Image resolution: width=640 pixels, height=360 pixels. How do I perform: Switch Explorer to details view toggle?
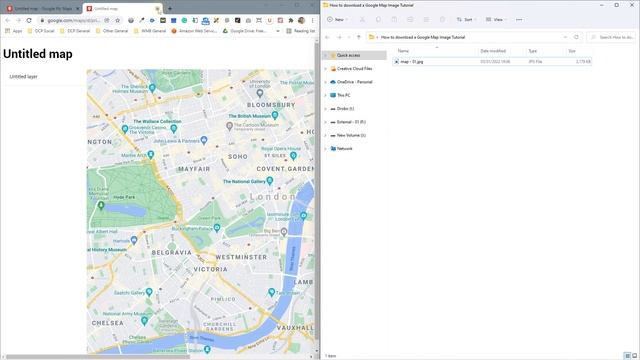pos(628,356)
